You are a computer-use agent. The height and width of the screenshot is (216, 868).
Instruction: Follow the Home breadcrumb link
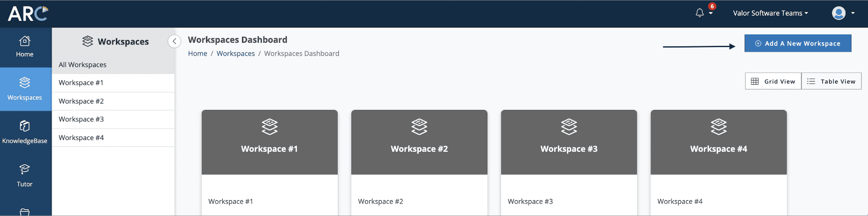tap(198, 53)
